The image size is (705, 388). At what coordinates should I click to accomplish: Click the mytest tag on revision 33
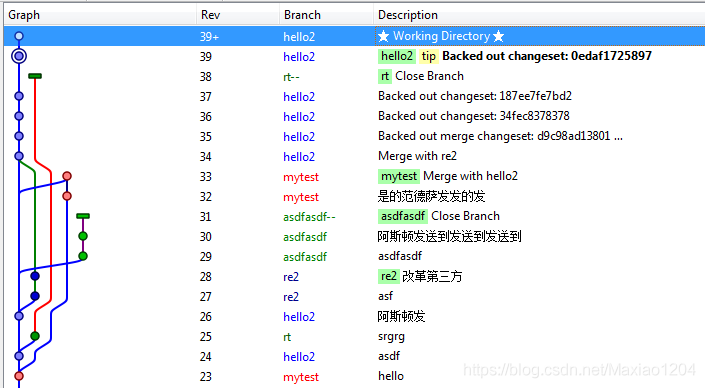399,176
